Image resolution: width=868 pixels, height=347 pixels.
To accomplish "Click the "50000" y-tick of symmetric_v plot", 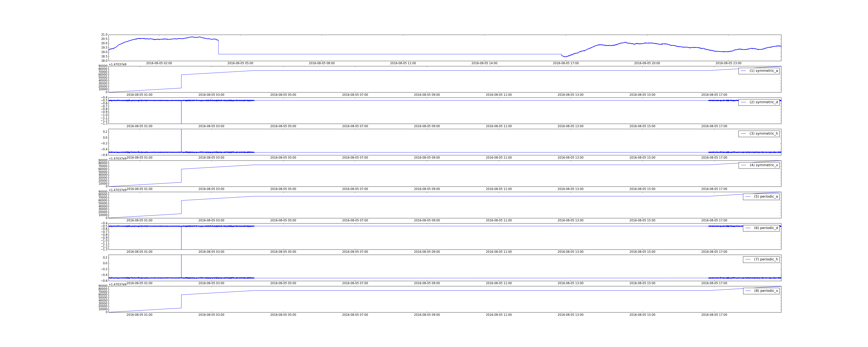I will point(103,172).
